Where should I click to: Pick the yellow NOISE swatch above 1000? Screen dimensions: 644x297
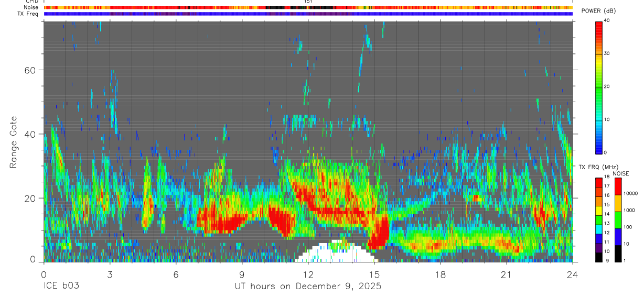pyautogui.click(x=618, y=203)
